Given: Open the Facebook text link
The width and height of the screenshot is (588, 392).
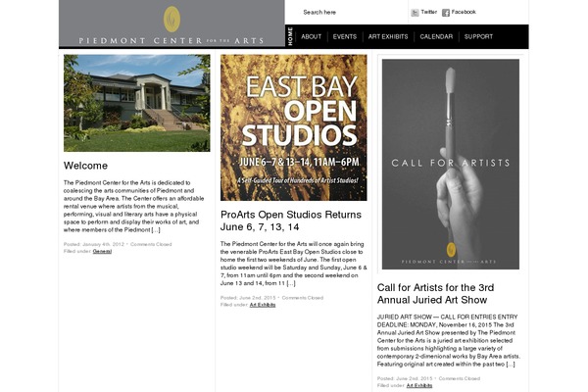Looking at the screenshot, I should 464,12.
